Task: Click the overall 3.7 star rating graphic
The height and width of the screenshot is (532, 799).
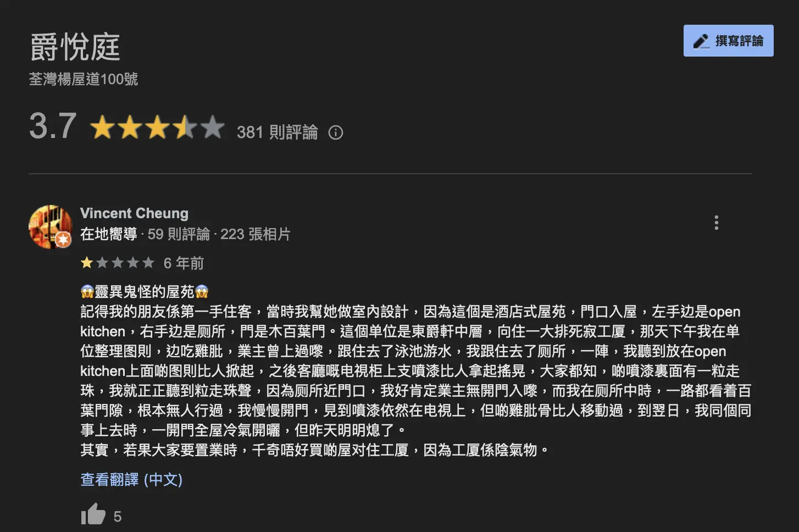Action: click(157, 128)
